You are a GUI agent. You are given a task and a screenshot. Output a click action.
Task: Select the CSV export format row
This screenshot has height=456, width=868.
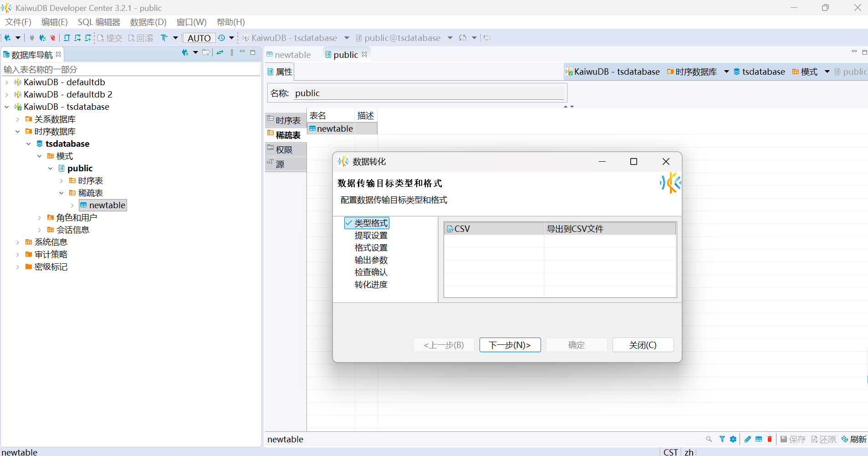coord(560,229)
